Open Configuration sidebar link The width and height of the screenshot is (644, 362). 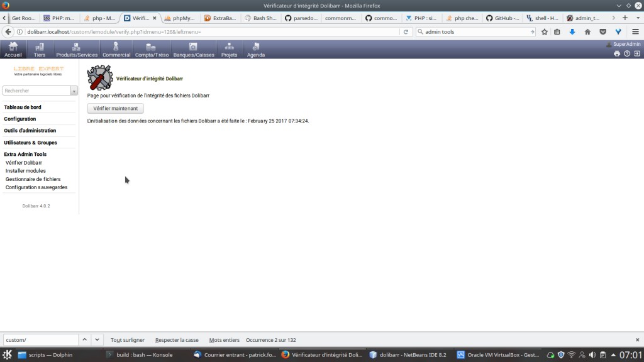click(19, 119)
